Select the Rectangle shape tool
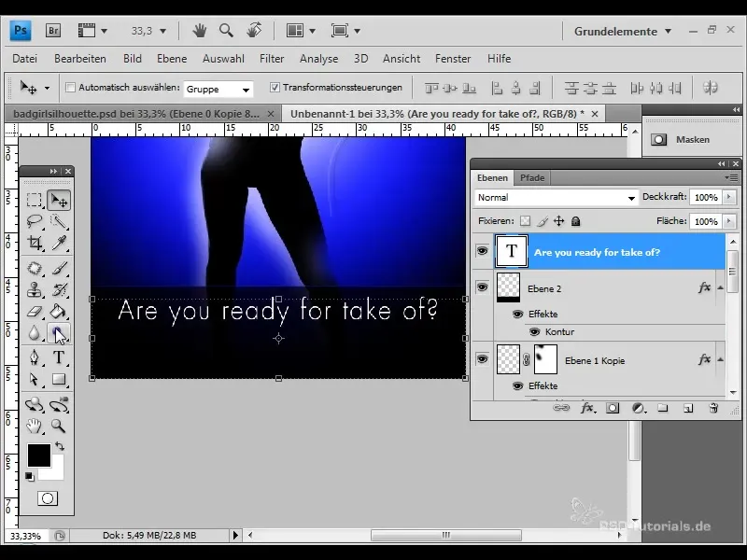Image resolution: width=747 pixels, height=560 pixels. [59, 379]
